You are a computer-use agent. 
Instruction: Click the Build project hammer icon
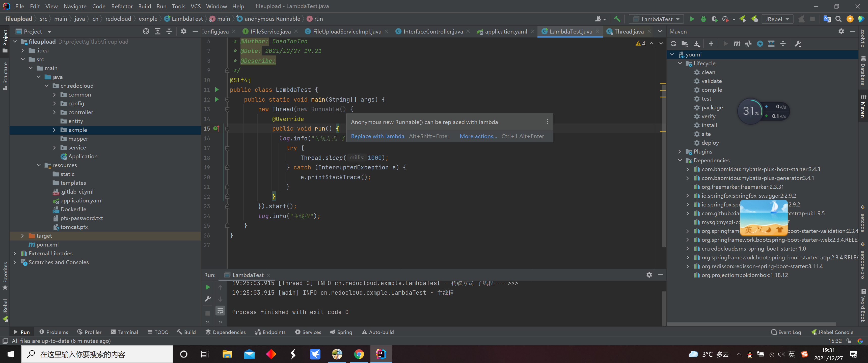[x=617, y=19]
